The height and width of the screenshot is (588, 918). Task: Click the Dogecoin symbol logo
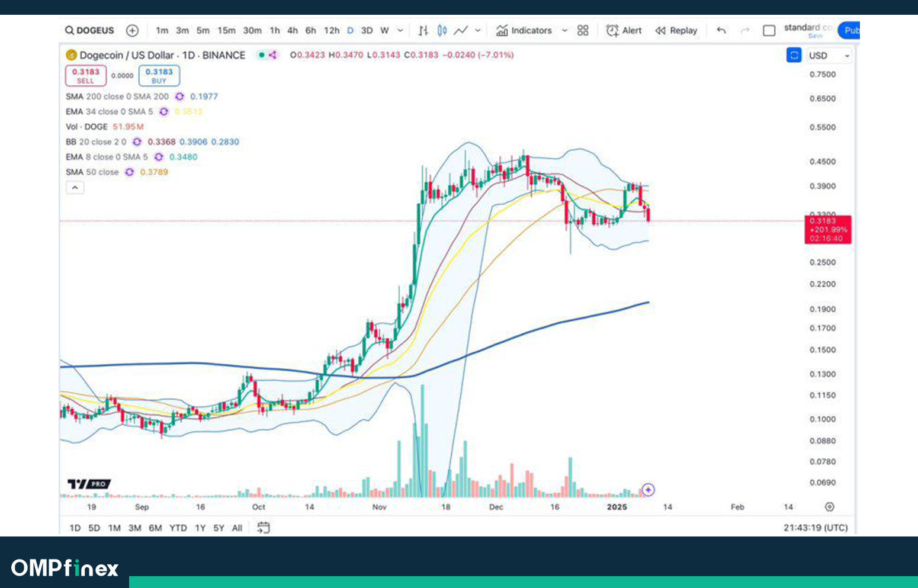(x=71, y=55)
